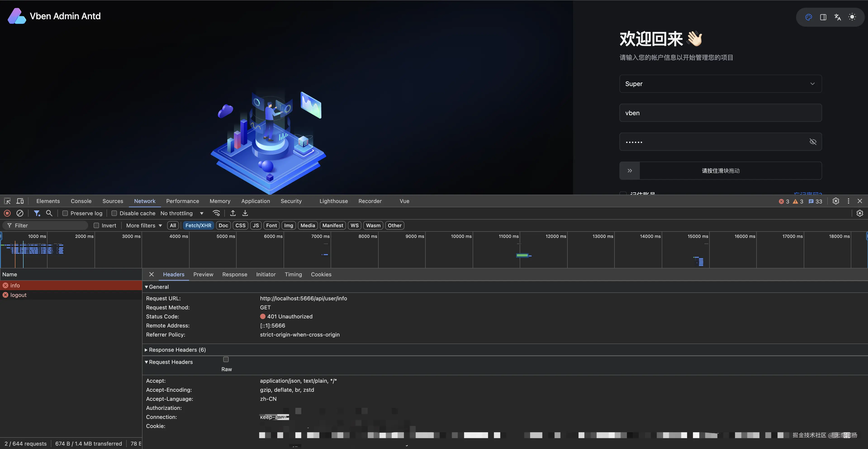Clear the network log

20,213
